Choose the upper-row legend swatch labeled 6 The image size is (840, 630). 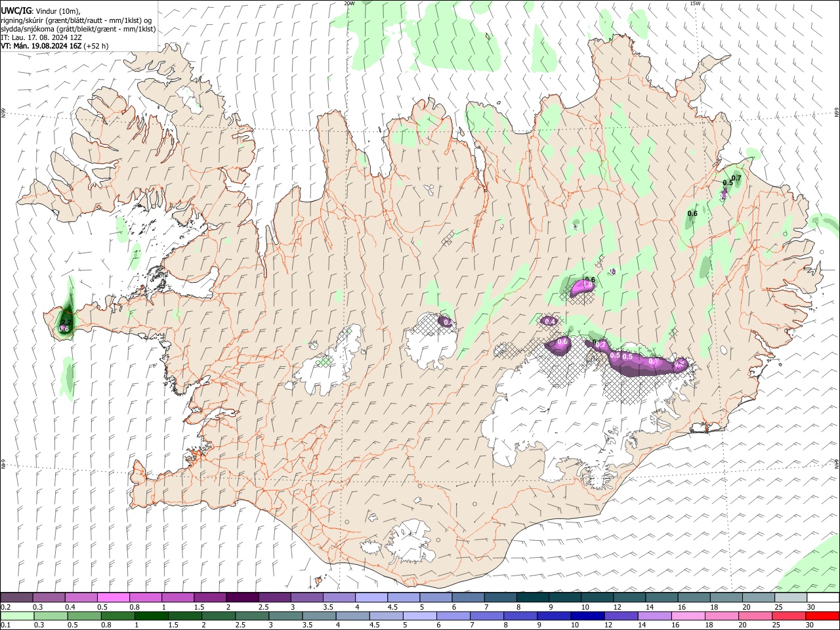click(468, 598)
